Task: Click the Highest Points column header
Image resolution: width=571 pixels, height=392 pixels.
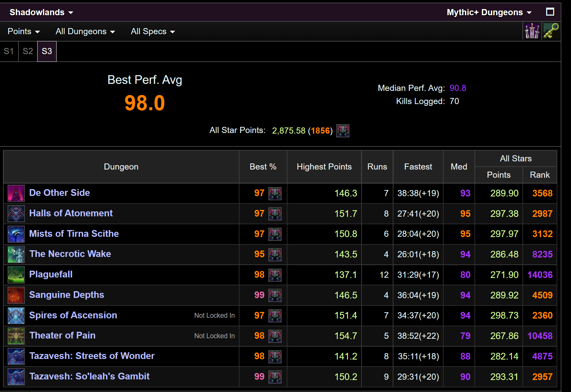Action: [x=324, y=167]
